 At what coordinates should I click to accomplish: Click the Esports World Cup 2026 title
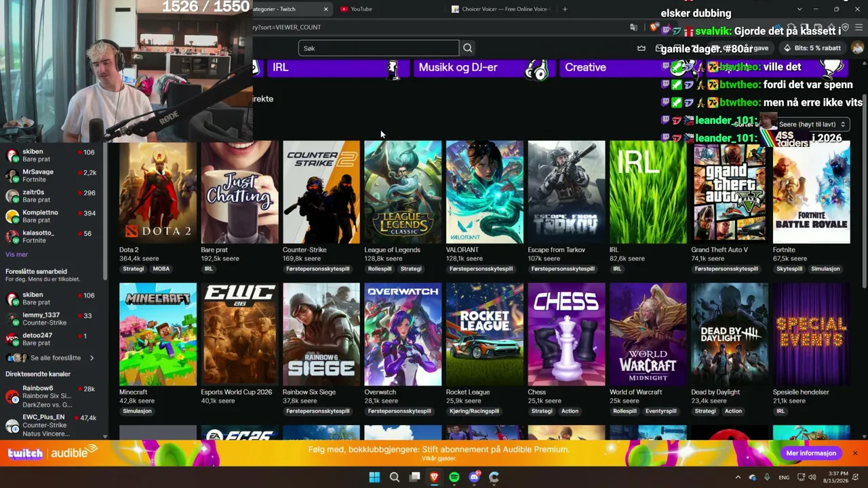[237, 392]
